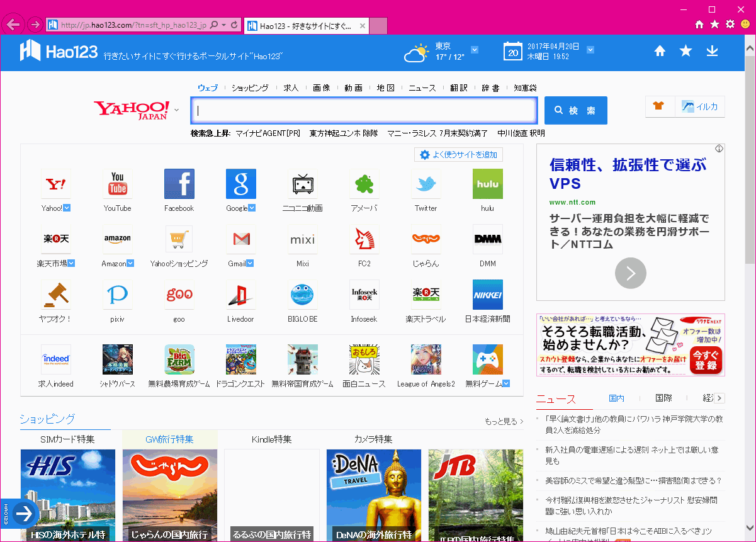Screen dimensions: 756x542
Task: Click the news tabs next arrow
Action: (720, 398)
